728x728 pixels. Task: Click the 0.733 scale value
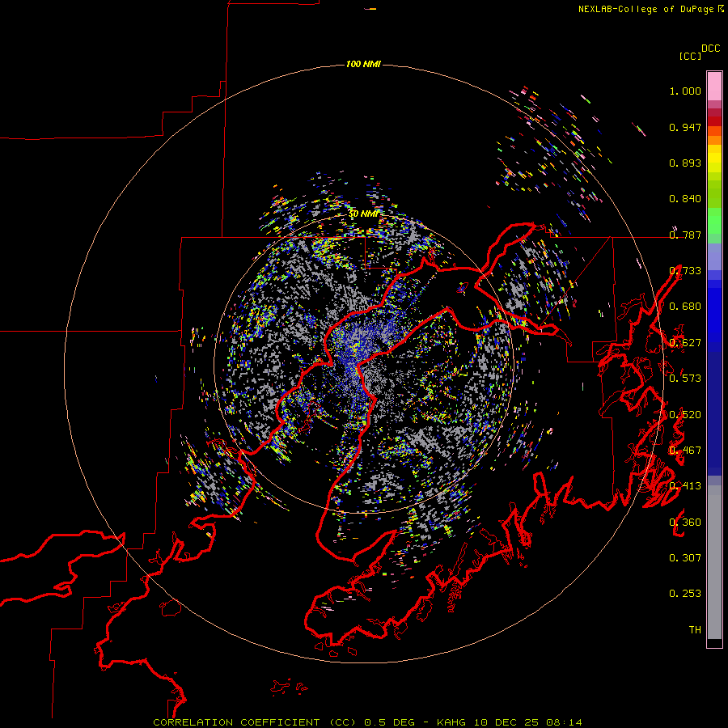pos(685,271)
